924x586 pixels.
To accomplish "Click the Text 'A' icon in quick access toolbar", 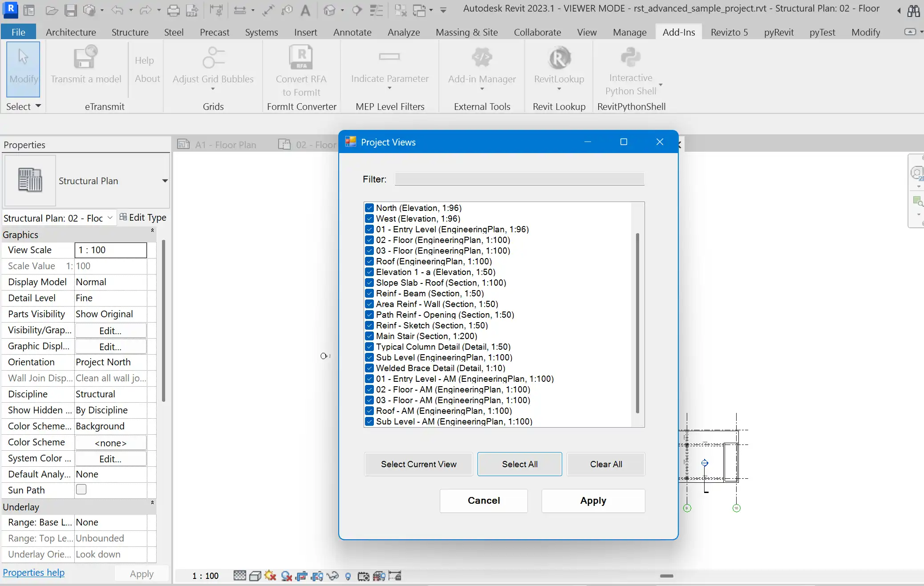I will [305, 10].
